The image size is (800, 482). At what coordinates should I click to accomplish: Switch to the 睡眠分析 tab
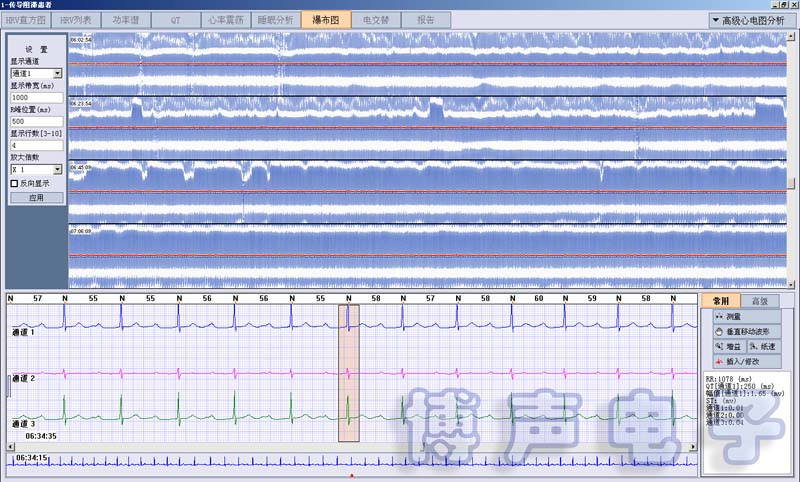click(276, 20)
